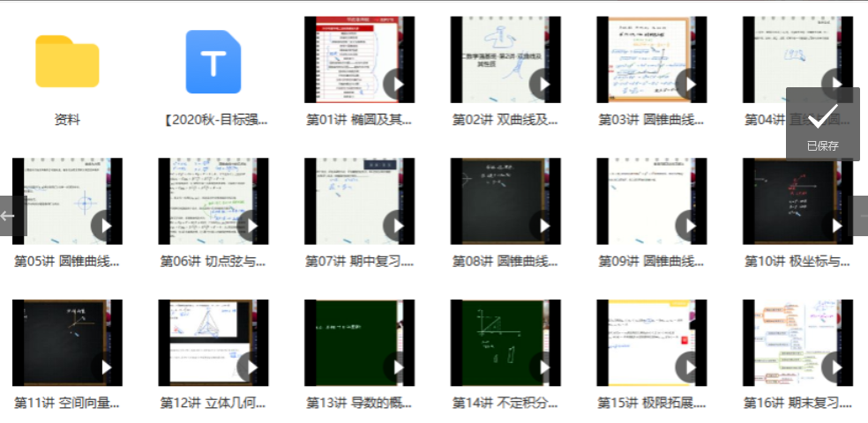This screenshot has width=868, height=423.
Task: Open the 【2020秋-目标强 document file icon
Action: 213,61
